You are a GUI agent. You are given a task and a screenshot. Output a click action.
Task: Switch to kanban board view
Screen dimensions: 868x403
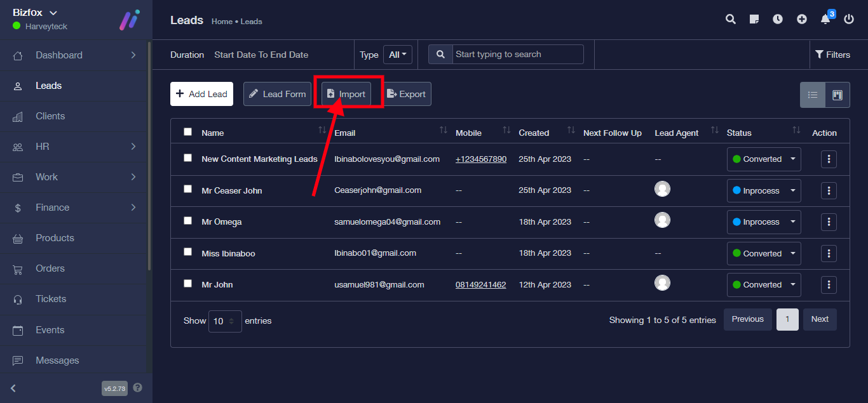pyautogui.click(x=837, y=95)
